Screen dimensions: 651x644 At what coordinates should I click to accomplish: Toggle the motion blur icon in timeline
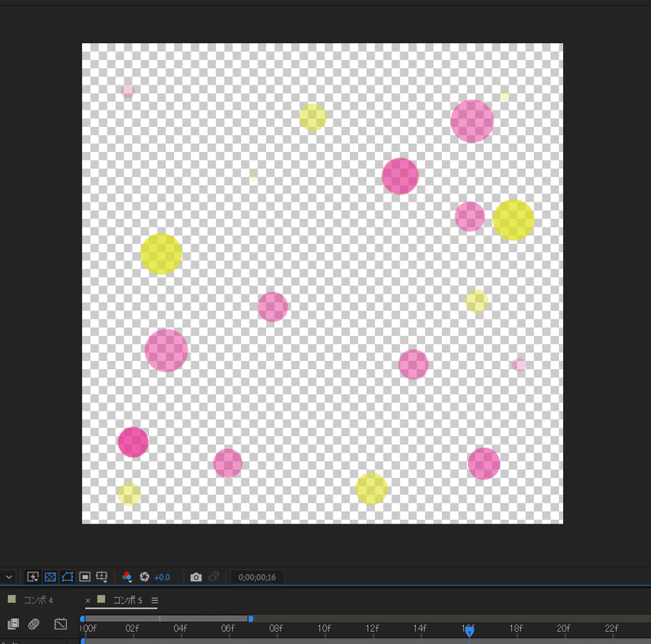33,624
